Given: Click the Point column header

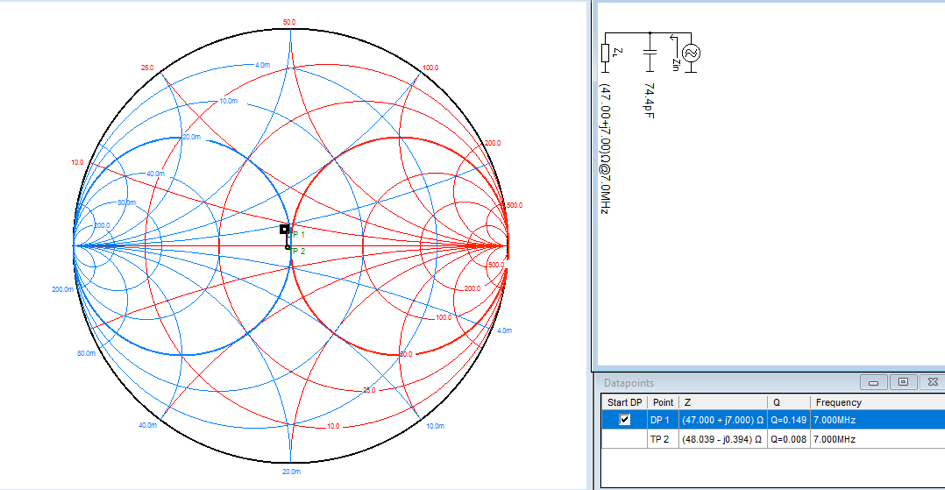Looking at the screenshot, I should point(663,402).
